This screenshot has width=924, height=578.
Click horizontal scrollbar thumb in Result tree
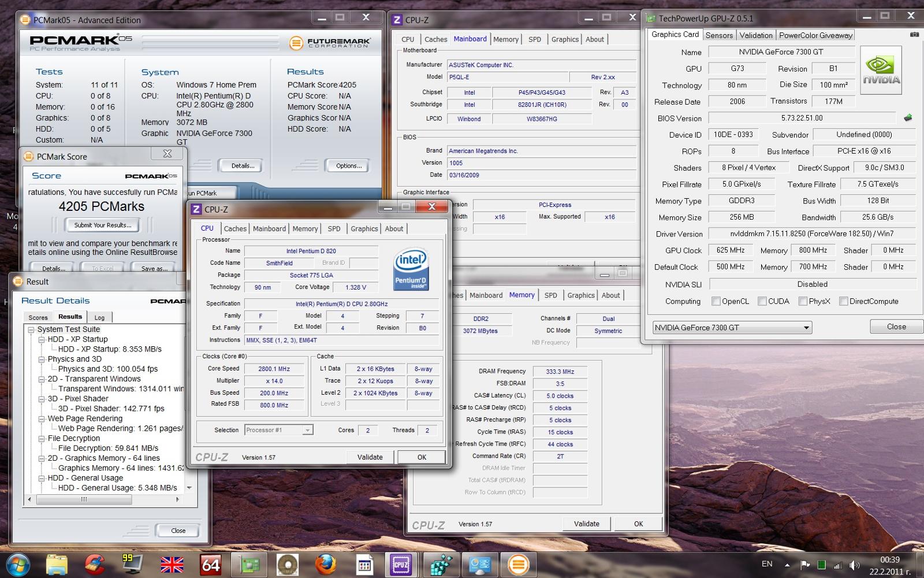(x=84, y=499)
